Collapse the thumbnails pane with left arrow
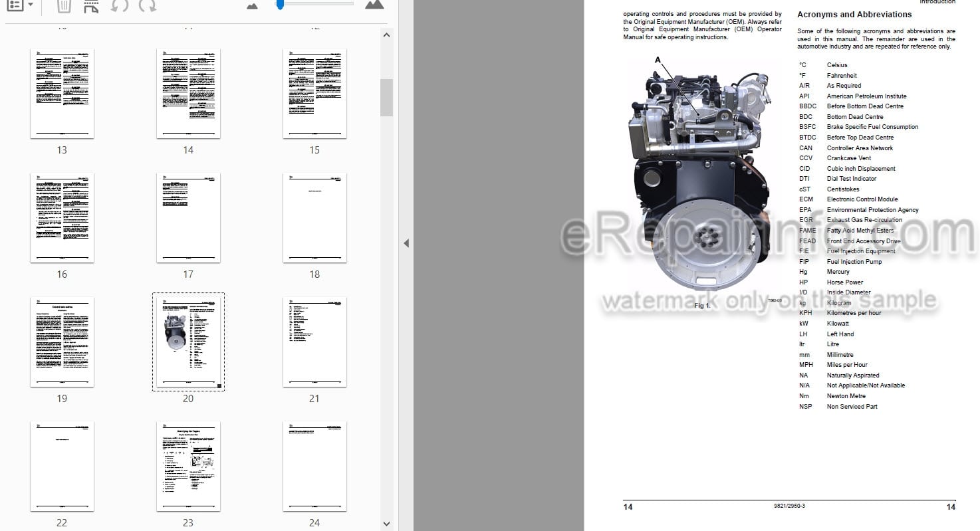 (406, 243)
